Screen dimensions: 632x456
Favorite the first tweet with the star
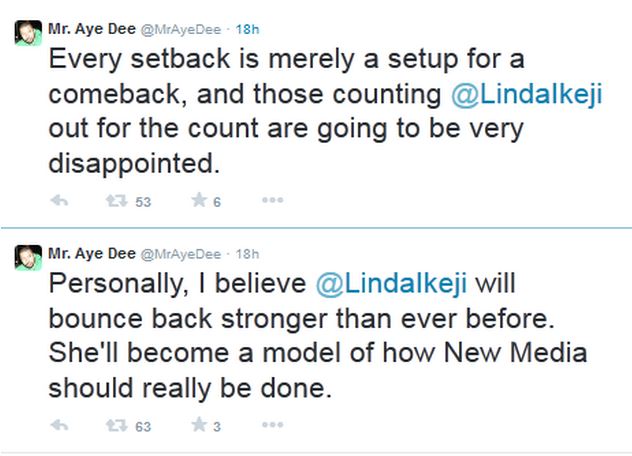pos(199,201)
